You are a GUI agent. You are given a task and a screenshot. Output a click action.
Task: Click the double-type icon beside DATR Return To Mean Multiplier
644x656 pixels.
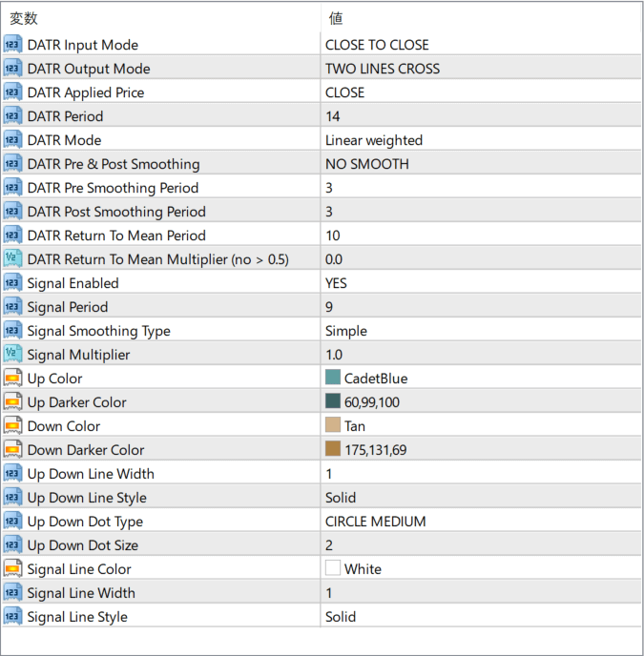coord(12,259)
